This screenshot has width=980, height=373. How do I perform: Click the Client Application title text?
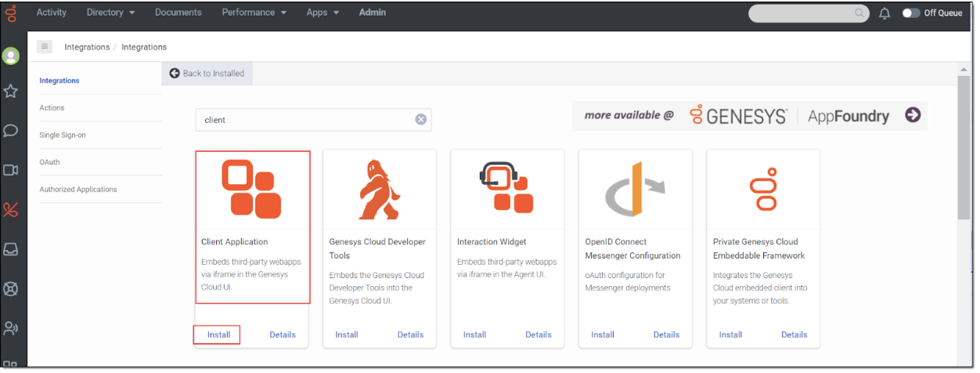[x=234, y=242]
